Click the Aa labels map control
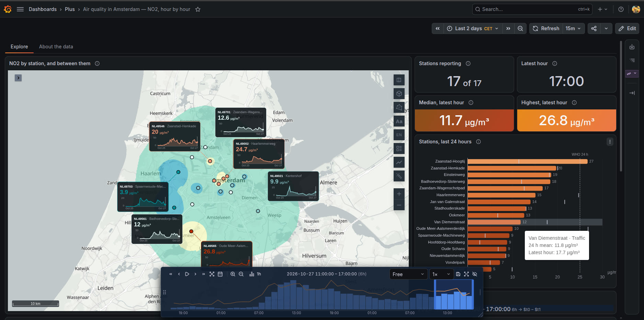 399,121
